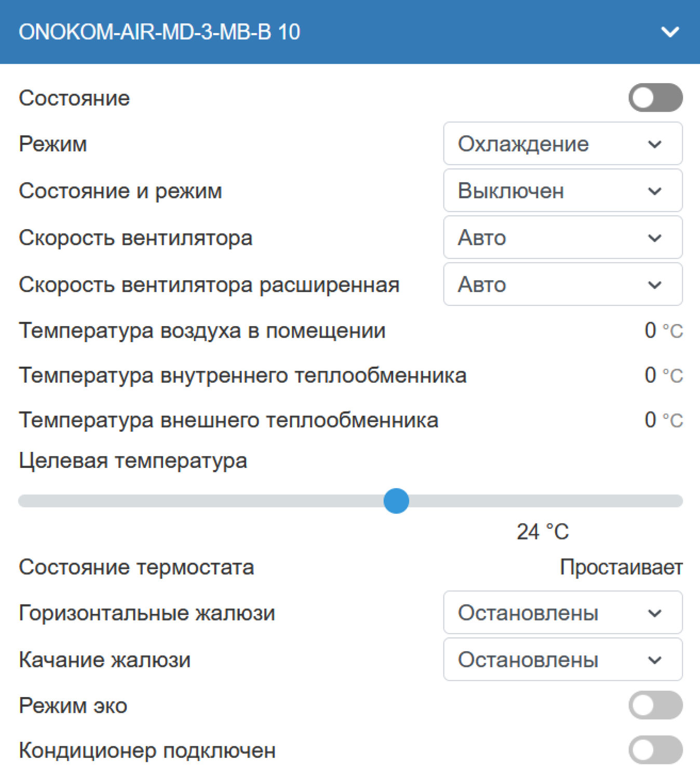Open the Скорость вентилятора dropdown
Screen dimensions: 700x779
click(x=562, y=237)
